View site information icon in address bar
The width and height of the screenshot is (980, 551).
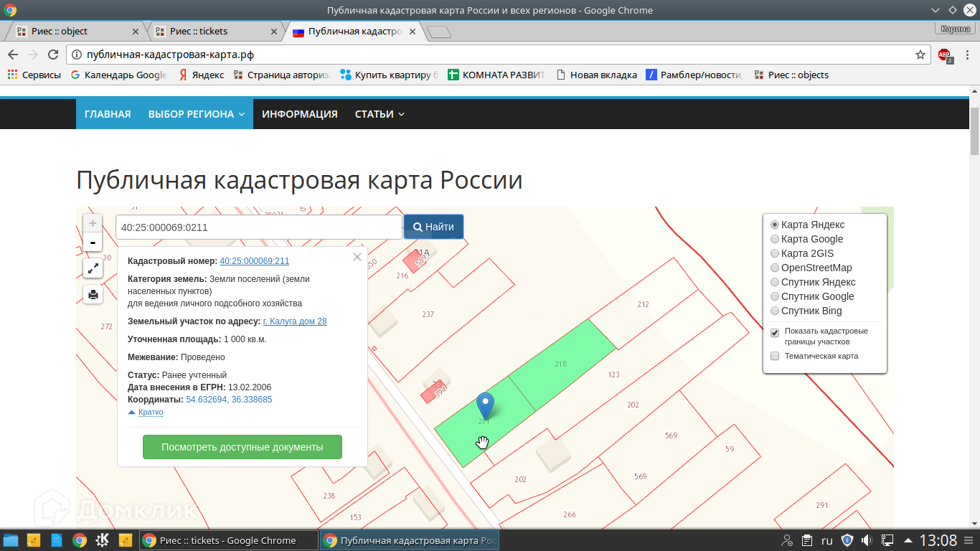pyautogui.click(x=77, y=55)
